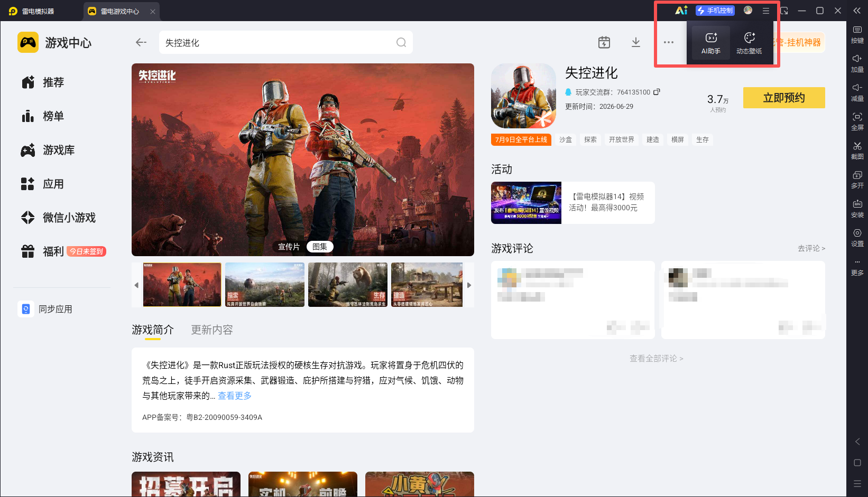
Task: Select the 探索 open world thumbnail
Action: coord(265,285)
